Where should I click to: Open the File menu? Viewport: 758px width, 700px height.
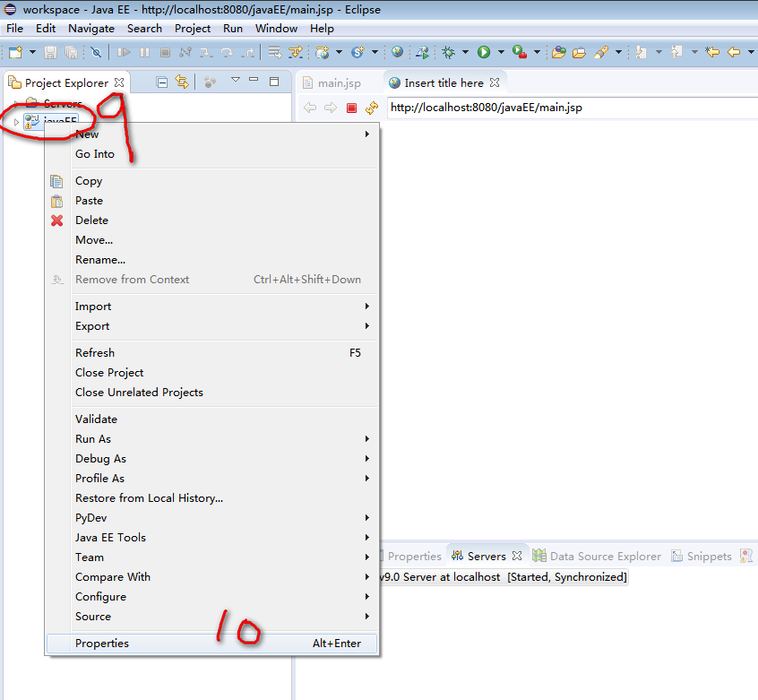(14, 29)
